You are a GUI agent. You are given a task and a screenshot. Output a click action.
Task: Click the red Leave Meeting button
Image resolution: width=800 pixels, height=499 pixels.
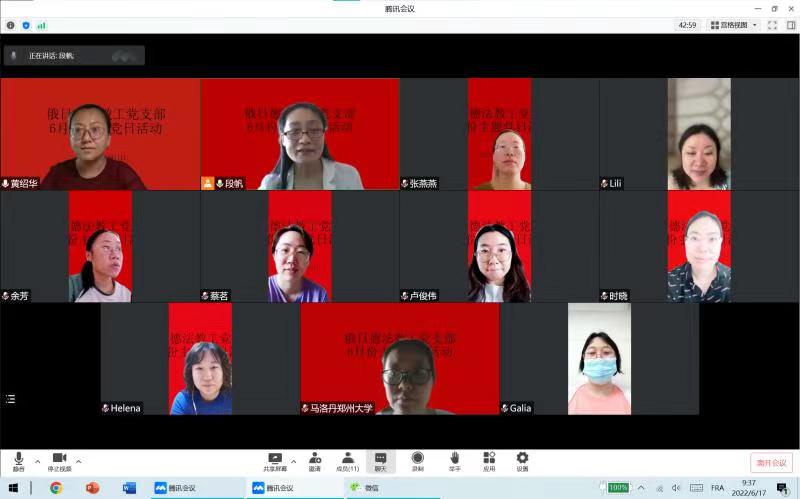(770, 463)
